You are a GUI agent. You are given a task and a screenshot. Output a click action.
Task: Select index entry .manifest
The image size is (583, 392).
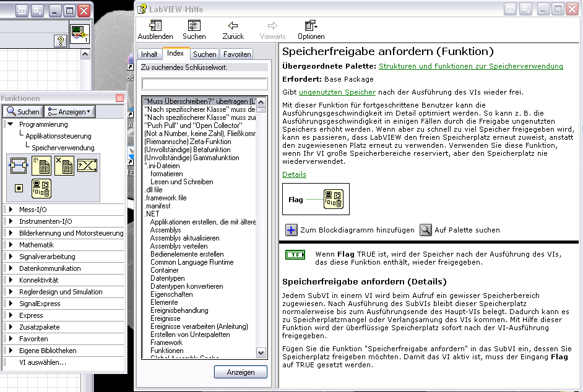158,207
